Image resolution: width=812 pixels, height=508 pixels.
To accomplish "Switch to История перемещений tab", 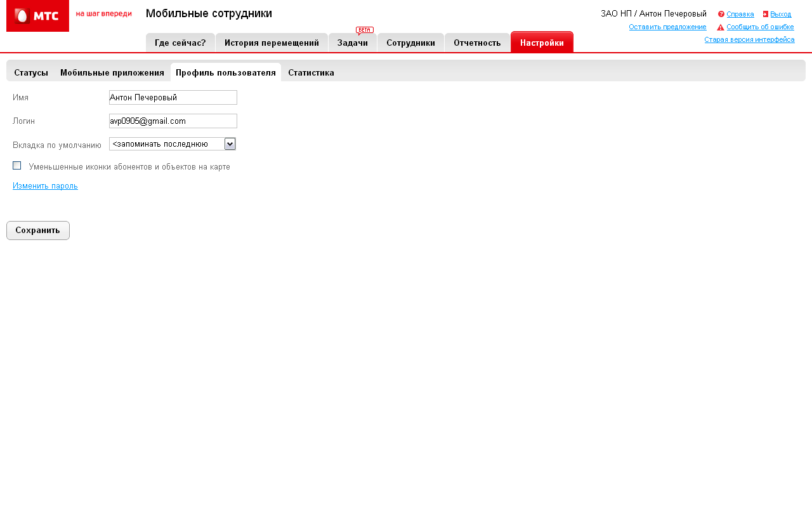I will (x=272, y=43).
